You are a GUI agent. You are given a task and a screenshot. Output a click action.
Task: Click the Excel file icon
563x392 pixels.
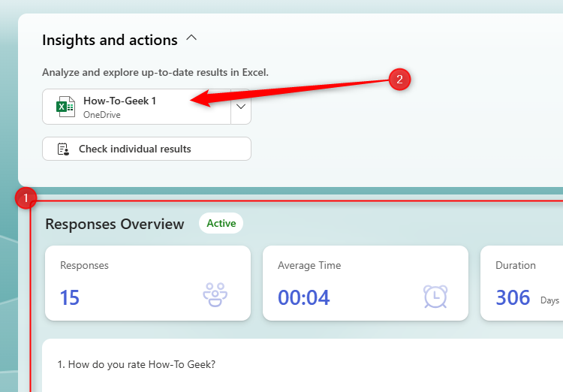[x=66, y=107]
